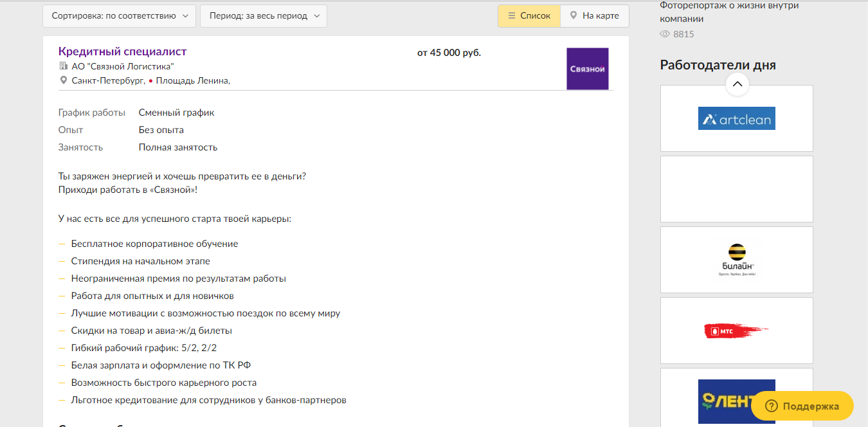Open the Лента employer logo

(x=737, y=401)
